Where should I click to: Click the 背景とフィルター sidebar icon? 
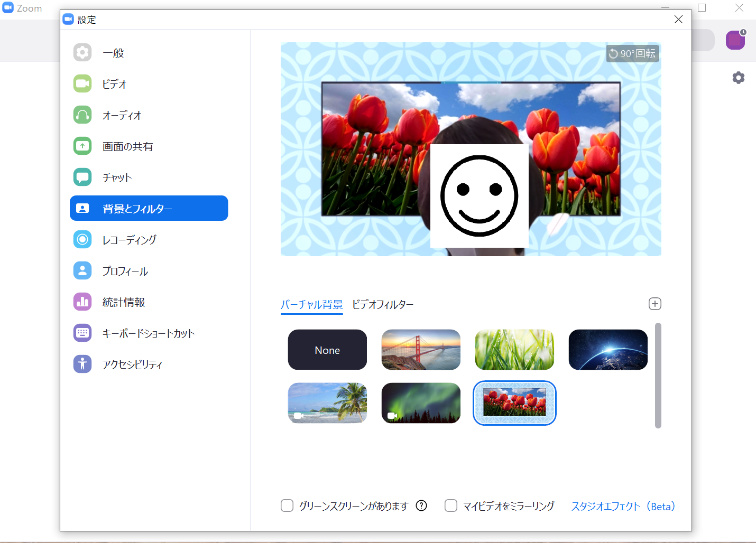[x=82, y=208]
